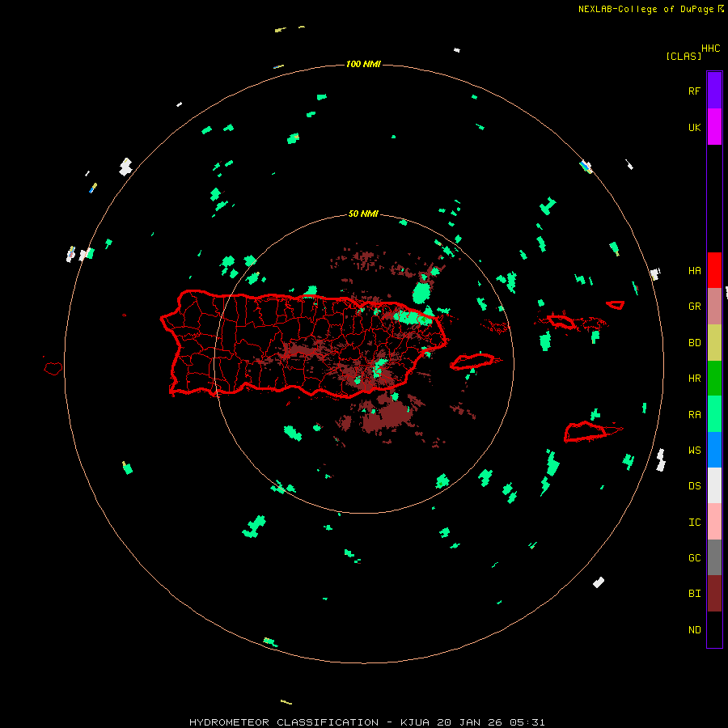Click the RA legend label
This screenshot has width=728, height=728.
694,414
